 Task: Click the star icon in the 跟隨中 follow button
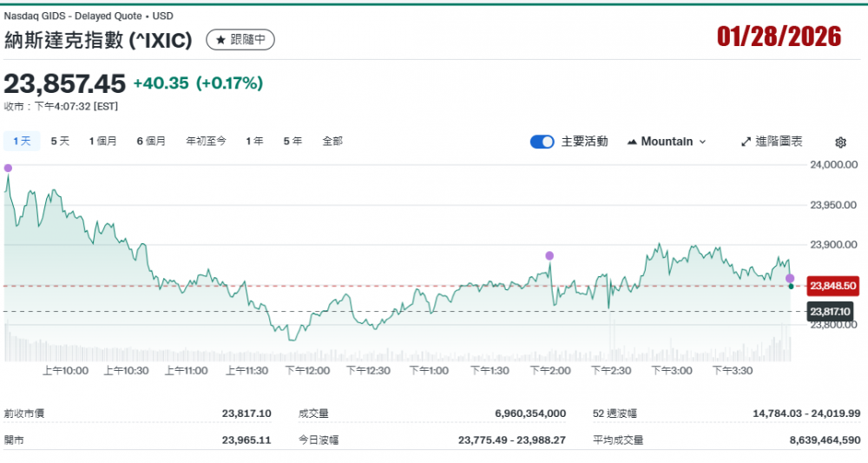coord(220,40)
